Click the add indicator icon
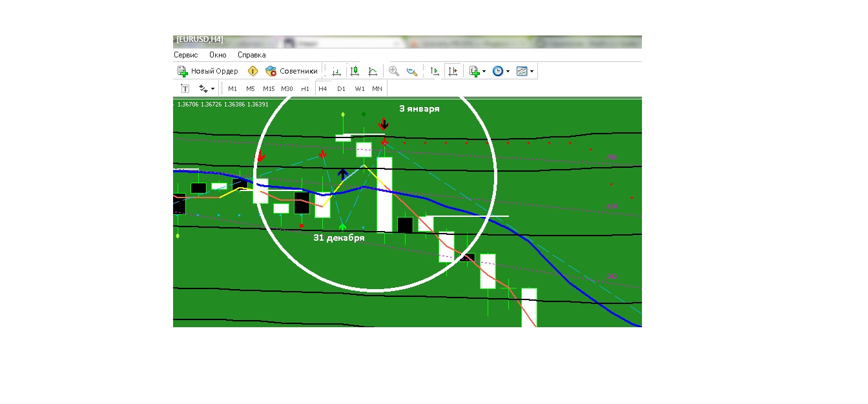868x404 pixels. point(475,71)
